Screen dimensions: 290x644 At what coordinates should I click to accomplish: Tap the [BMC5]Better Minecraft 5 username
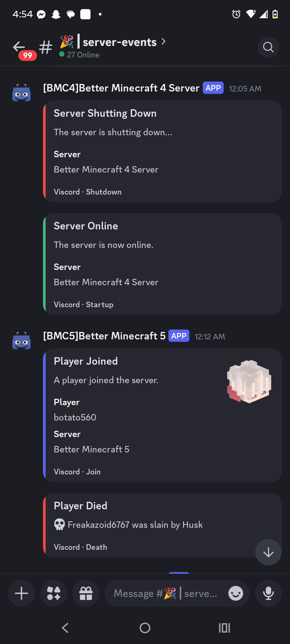[x=104, y=336]
